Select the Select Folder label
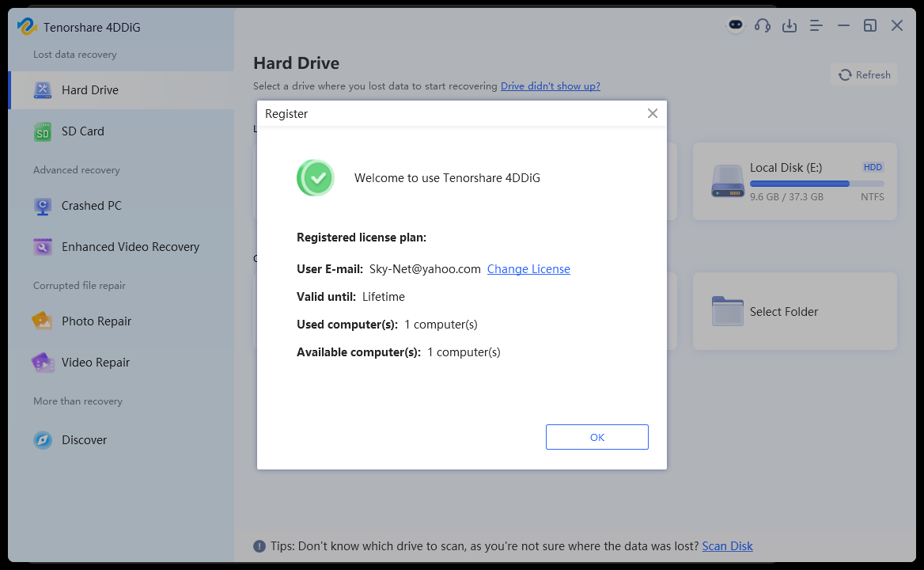This screenshot has height=570, width=924. [x=784, y=312]
